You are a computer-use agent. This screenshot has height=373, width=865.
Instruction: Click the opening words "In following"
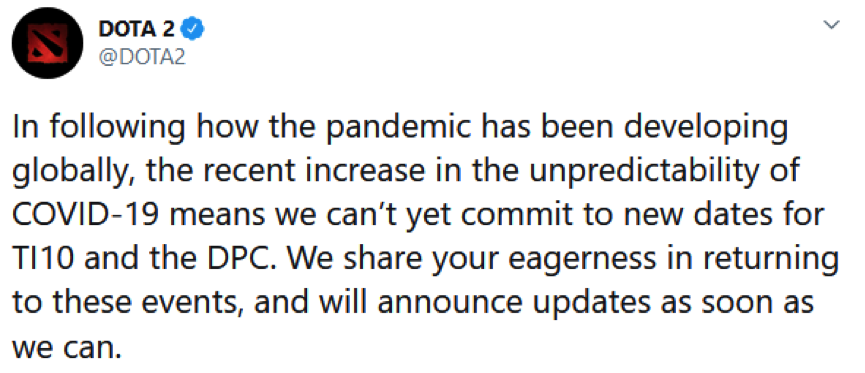[x=99, y=128]
